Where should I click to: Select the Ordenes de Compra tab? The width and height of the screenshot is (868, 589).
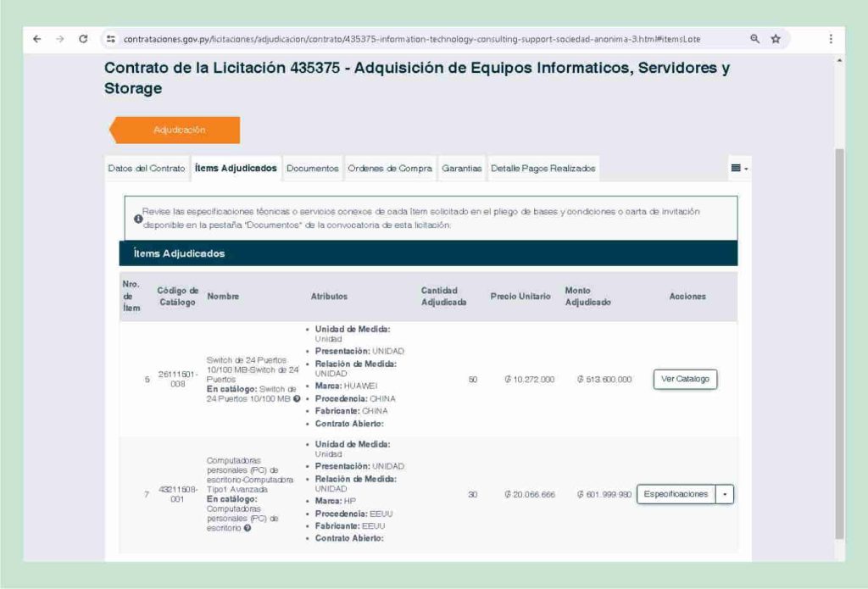click(390, 169)
